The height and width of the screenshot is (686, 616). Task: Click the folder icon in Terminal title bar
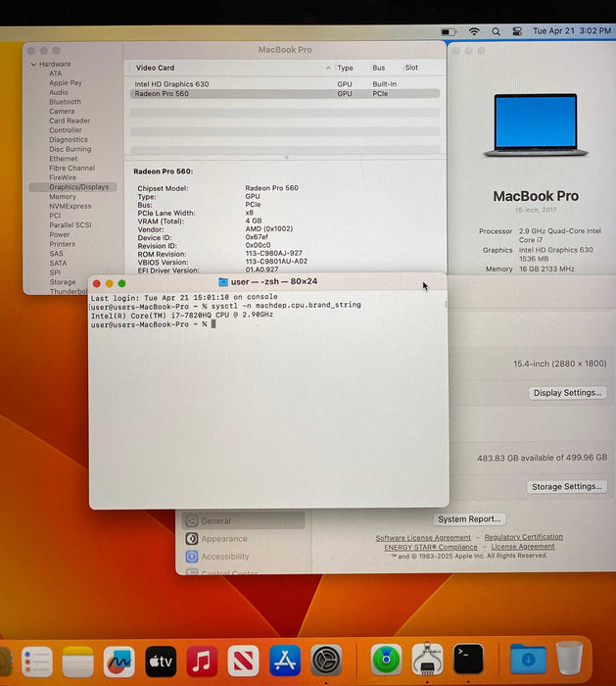pos(223,282)
